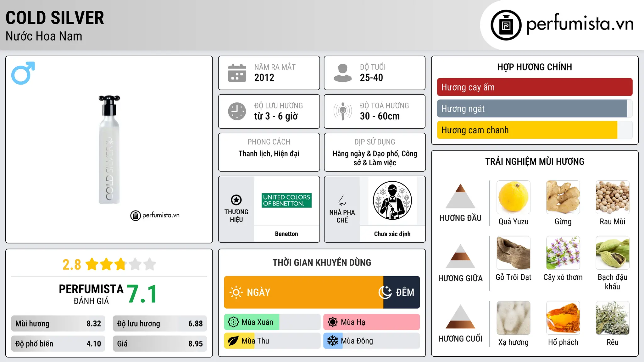Screen dimensions: 644x362
Task: Click the red Hương cay ấm accord bar
Action: [x=535, y=87]
